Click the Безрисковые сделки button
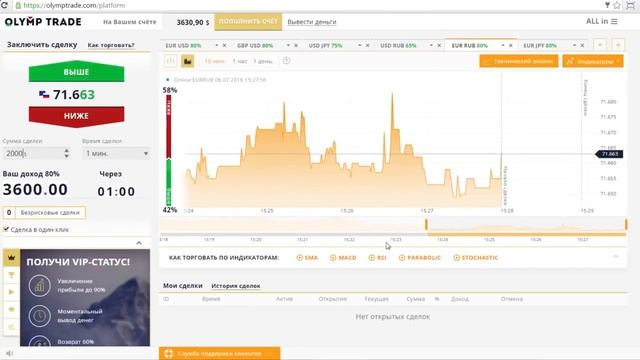This screenshot has height=360, width=640. tap(44, 213)
